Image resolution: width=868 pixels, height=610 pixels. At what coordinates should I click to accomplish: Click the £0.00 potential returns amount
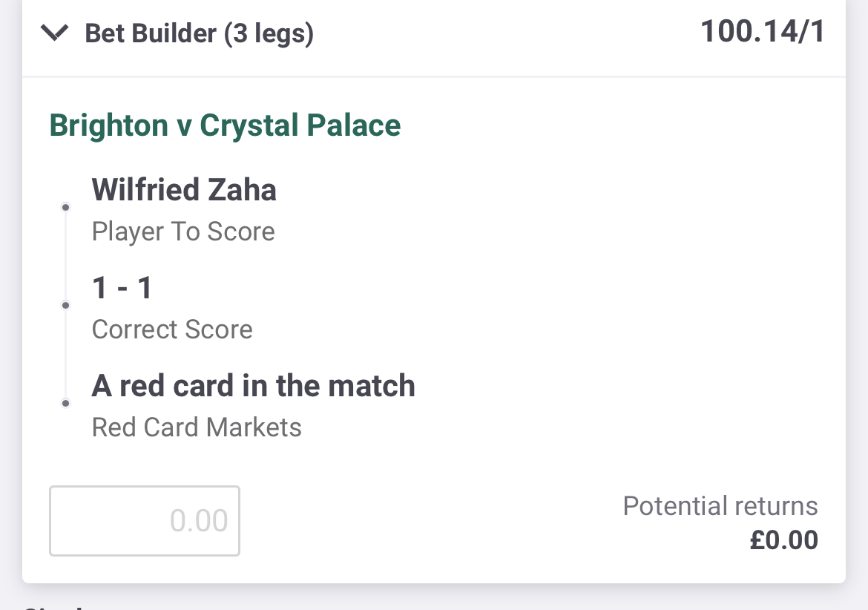[x=784, y=540]
